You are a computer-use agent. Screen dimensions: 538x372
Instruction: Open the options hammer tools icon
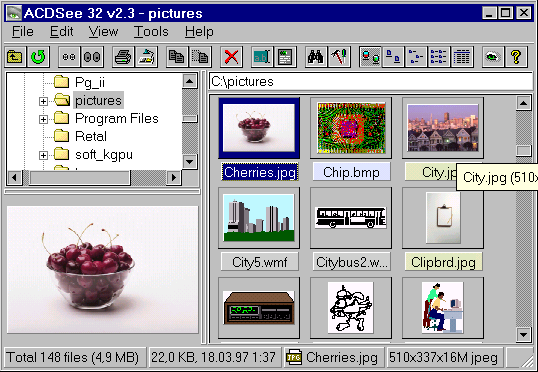click(339, 57)
